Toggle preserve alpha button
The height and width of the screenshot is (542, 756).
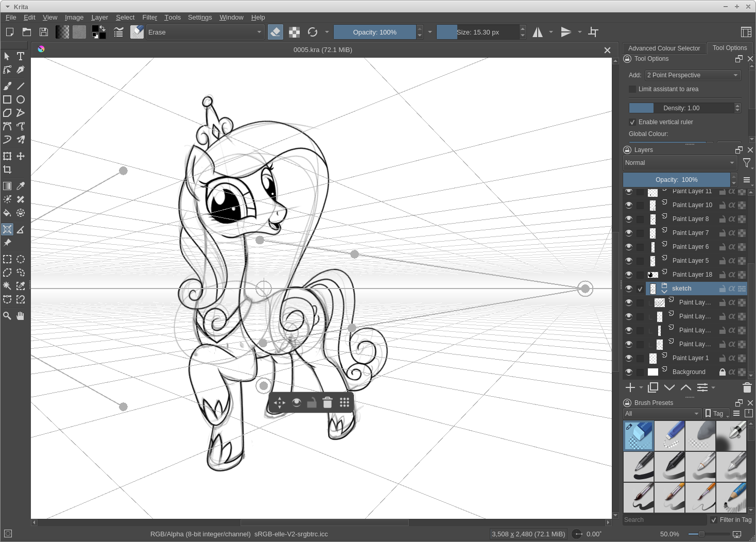(x=294, y=32)
